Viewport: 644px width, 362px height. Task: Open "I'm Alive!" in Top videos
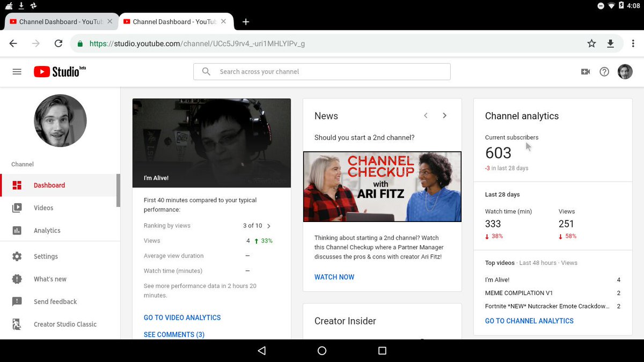497,280
